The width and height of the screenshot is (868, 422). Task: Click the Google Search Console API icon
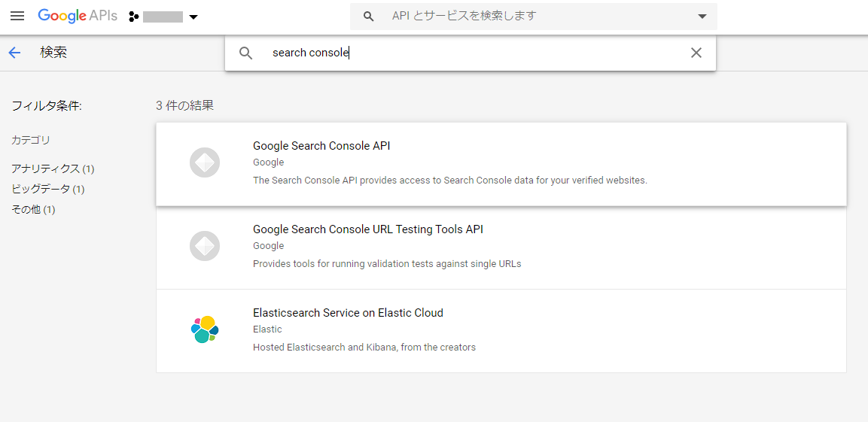(x=205, y=163)
